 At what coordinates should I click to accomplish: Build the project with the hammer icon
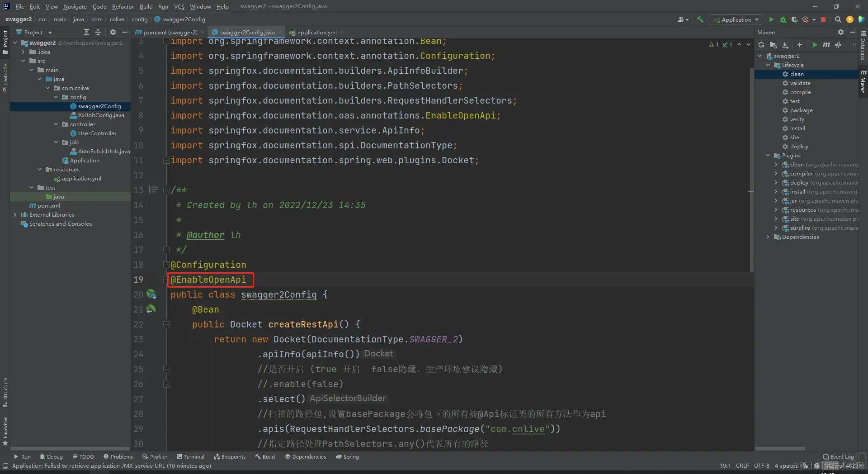pyautogui.click(x=700, y=19)
